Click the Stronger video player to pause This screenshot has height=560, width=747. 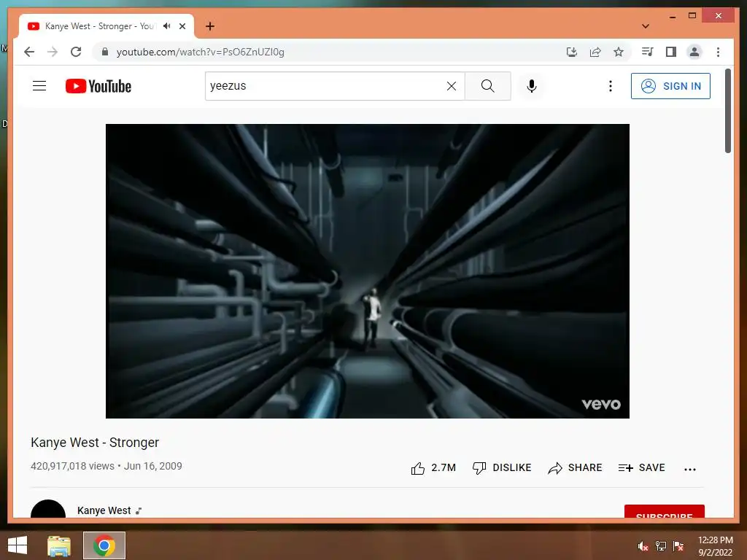pos(368,271)
